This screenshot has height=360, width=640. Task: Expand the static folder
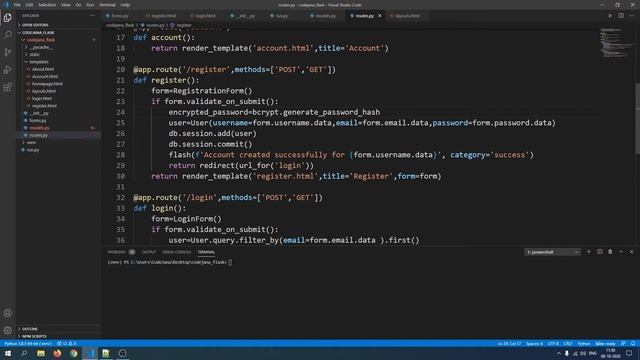[x=35, y=55]
